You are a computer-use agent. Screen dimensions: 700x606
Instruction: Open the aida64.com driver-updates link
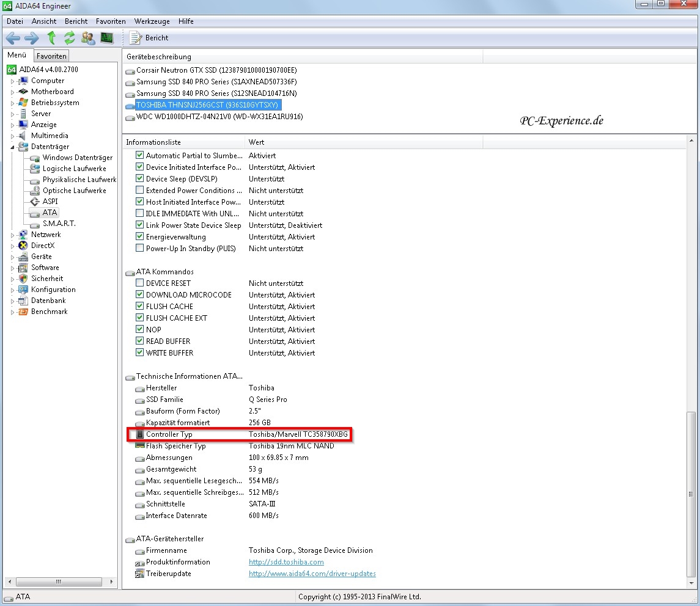(x=312, y=574)
